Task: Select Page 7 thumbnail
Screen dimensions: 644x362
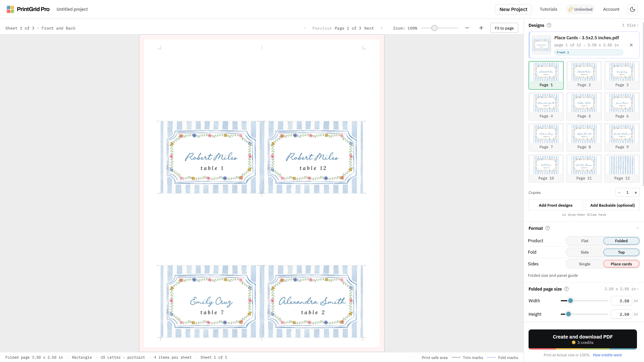Action: 546,137
